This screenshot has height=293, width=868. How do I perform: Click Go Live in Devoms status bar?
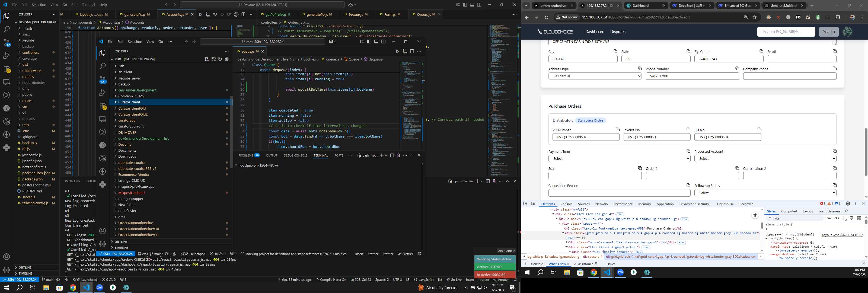coord(454,279)
